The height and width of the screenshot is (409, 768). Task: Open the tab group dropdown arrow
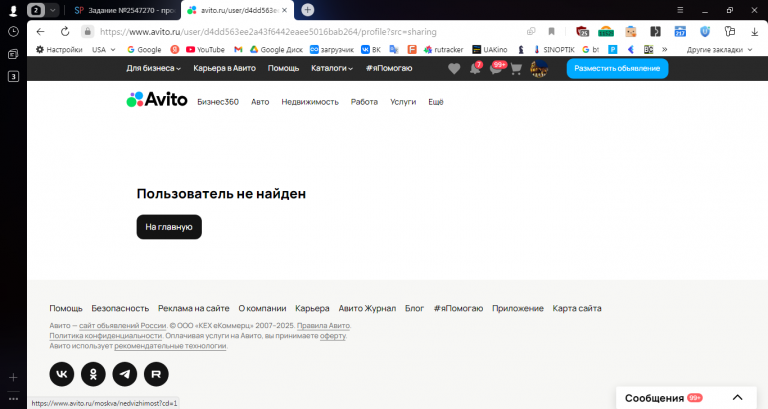tap(52, 10)
